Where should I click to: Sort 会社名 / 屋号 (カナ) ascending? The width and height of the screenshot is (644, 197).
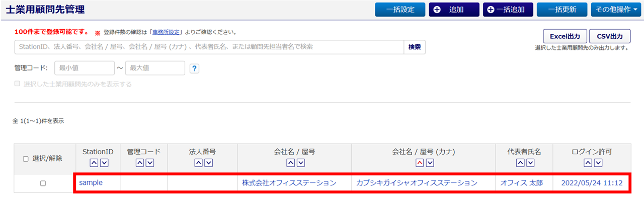[x=420, y=163]
